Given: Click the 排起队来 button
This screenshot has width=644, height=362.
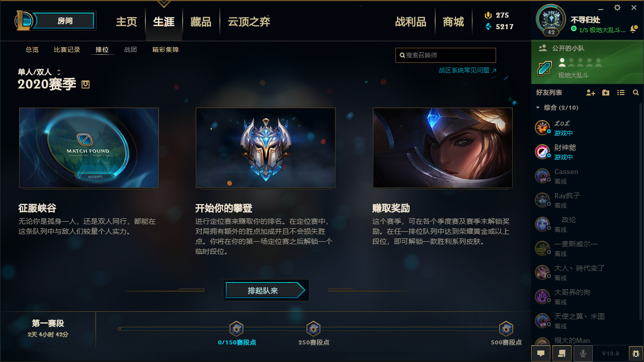Looking at the screenshot, I should (266, 291).
